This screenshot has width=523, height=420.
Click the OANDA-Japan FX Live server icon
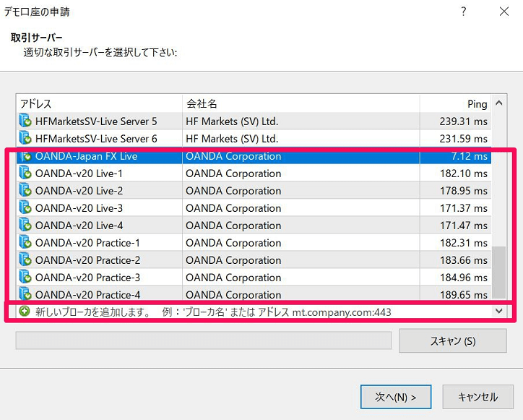(25, 156)
